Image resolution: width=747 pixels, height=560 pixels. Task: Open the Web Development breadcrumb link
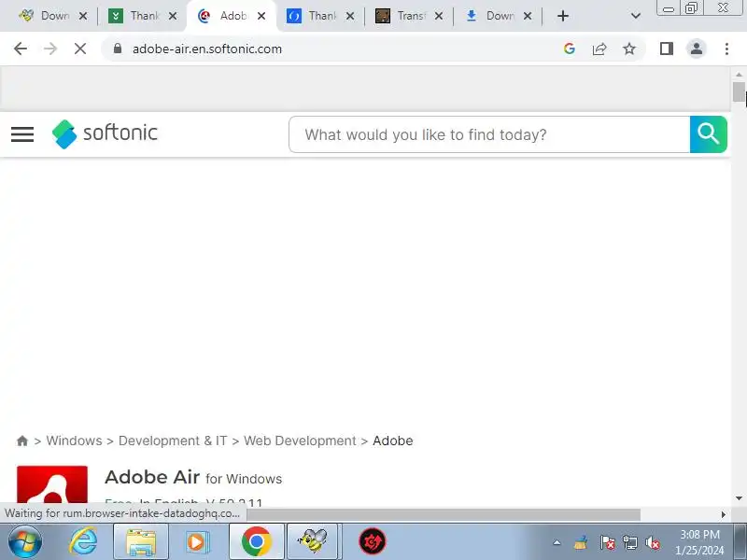tap(300, 441)
